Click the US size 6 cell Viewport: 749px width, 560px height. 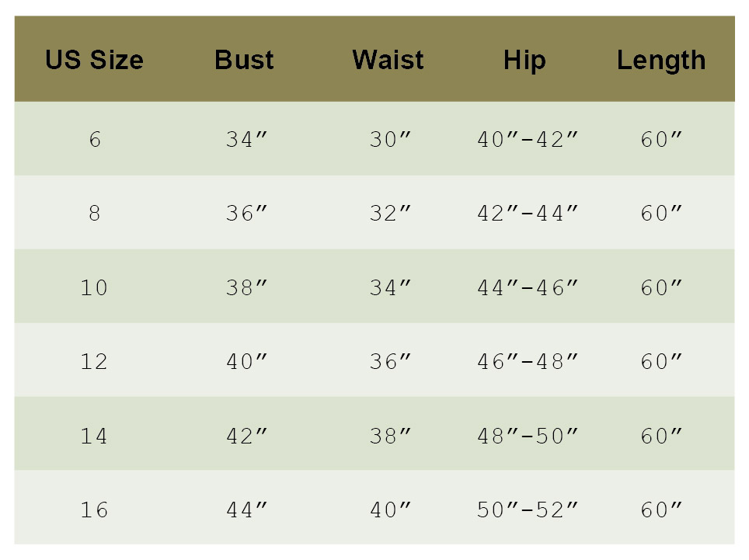[94, 140]
